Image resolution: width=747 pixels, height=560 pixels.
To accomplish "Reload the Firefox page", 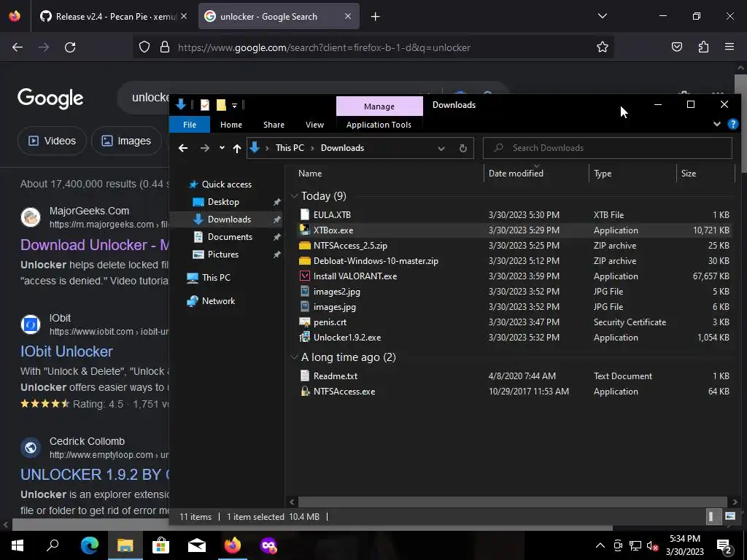I will click(70, 47).
